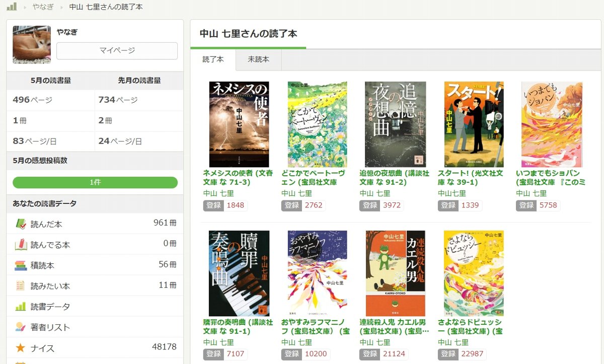This screenshot has width=604, height=364.
Task: Open the マイページ button
Action: 117,51
